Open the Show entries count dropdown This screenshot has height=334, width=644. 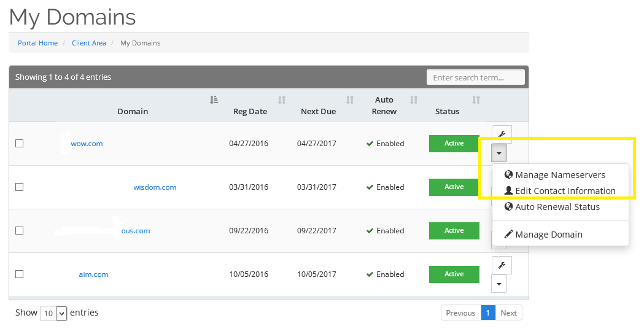[53, 313]
